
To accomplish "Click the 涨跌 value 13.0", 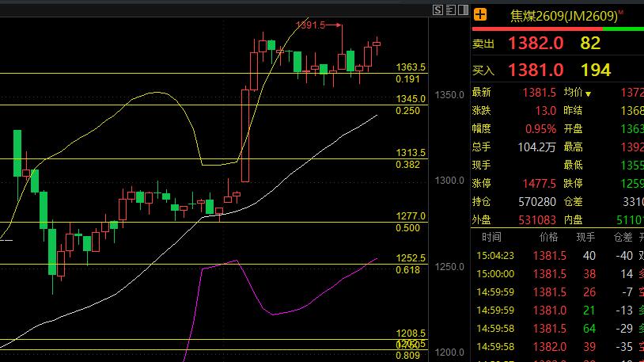I will [x=546, y=111].
